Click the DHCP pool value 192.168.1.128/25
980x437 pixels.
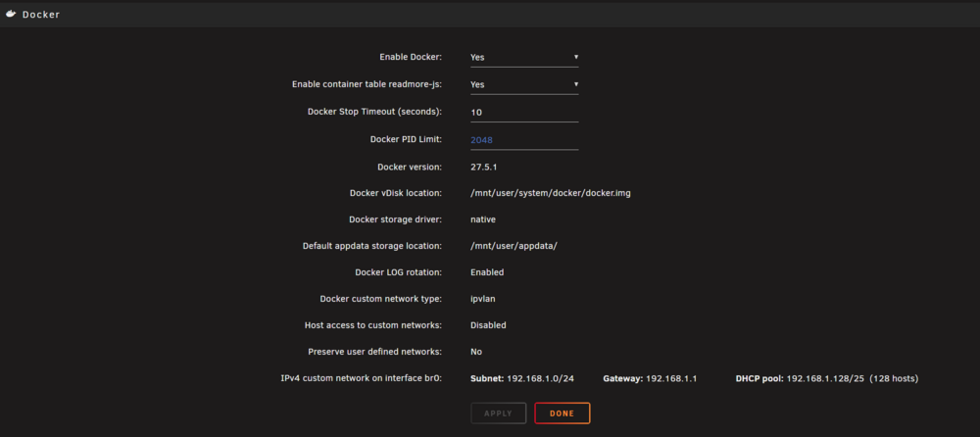[825, 378]
